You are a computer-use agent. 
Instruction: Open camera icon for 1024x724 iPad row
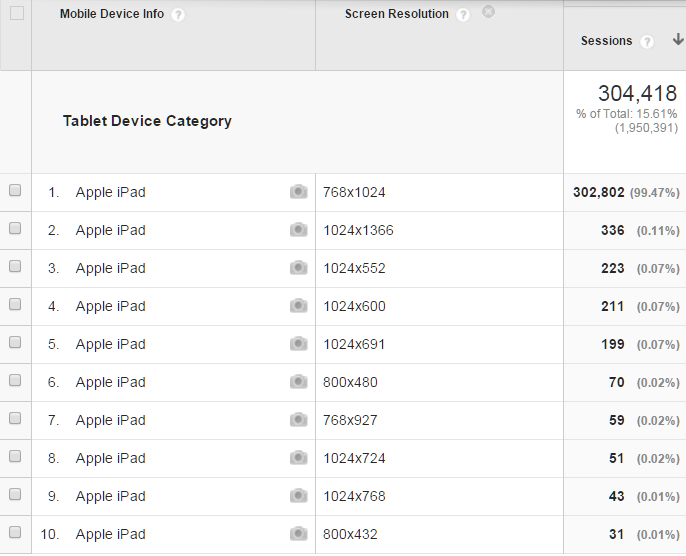(298, 458)
